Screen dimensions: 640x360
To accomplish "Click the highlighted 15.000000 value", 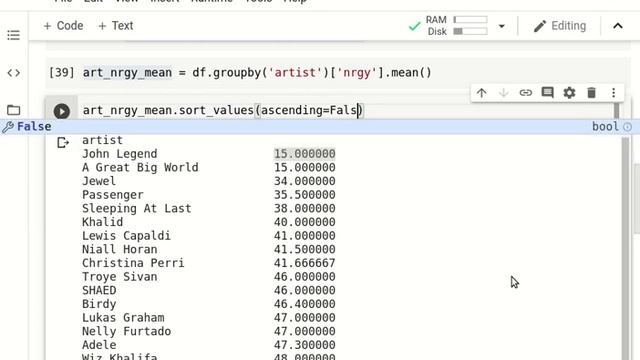I will click(304, 154).
